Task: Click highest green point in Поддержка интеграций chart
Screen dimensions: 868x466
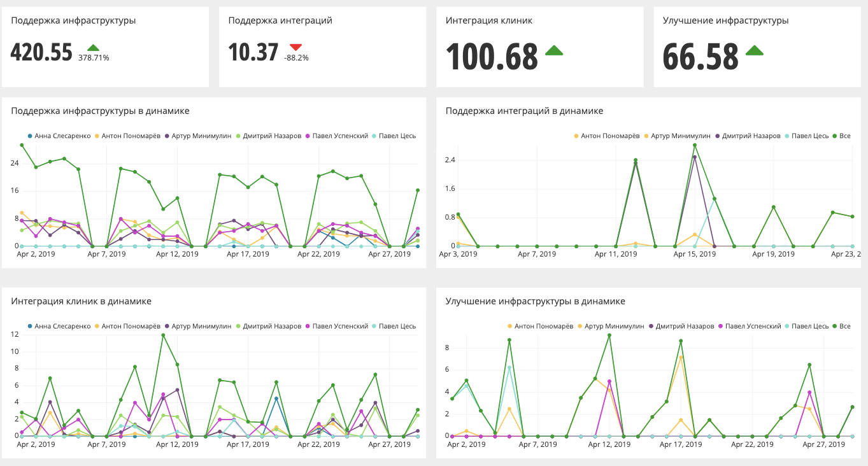Action: (695, 145)
